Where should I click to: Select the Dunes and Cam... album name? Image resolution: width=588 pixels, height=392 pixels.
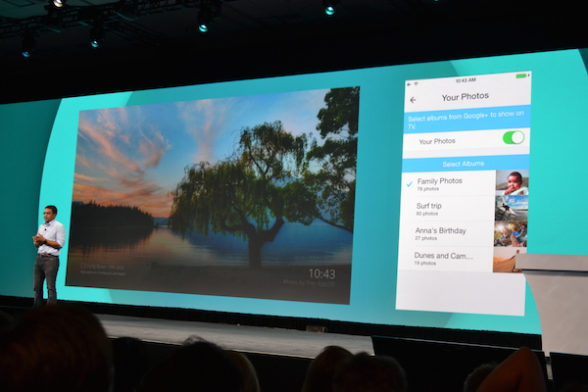(x=444, y=255)
